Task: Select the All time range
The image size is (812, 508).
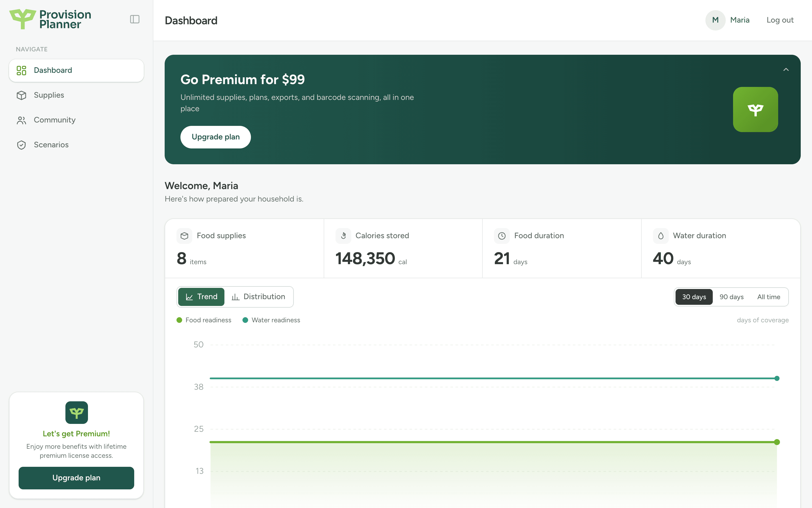Action: tap(768, 297)
